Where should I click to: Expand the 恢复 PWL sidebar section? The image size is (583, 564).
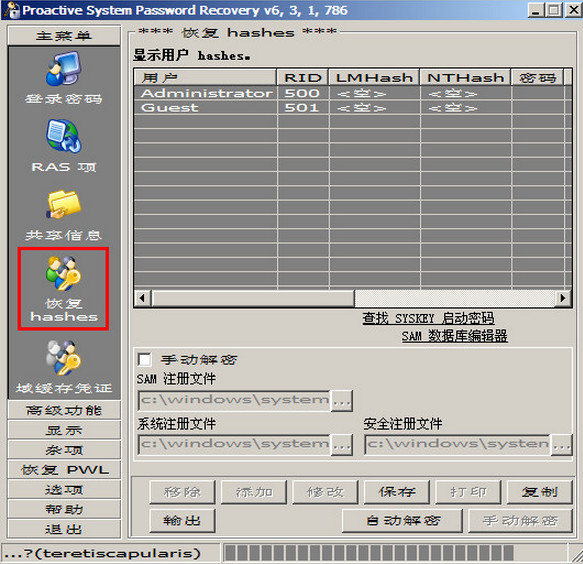64,470
